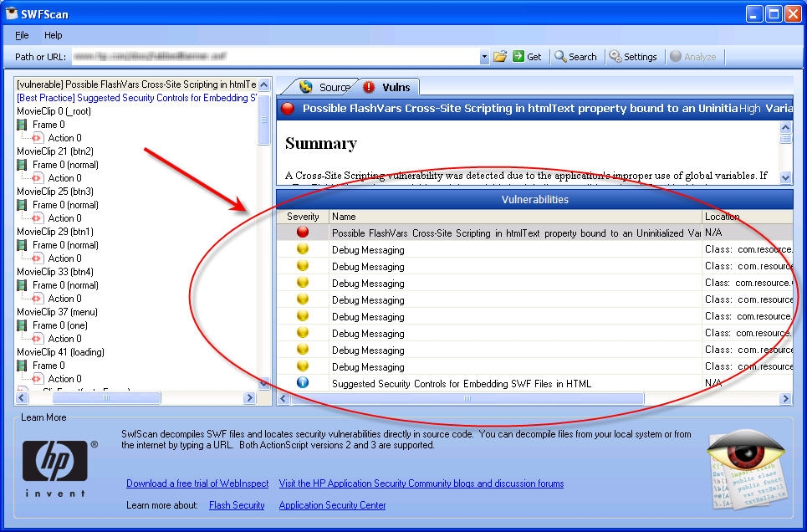Open the Path or URL dropdown arrow

(484, 58)
